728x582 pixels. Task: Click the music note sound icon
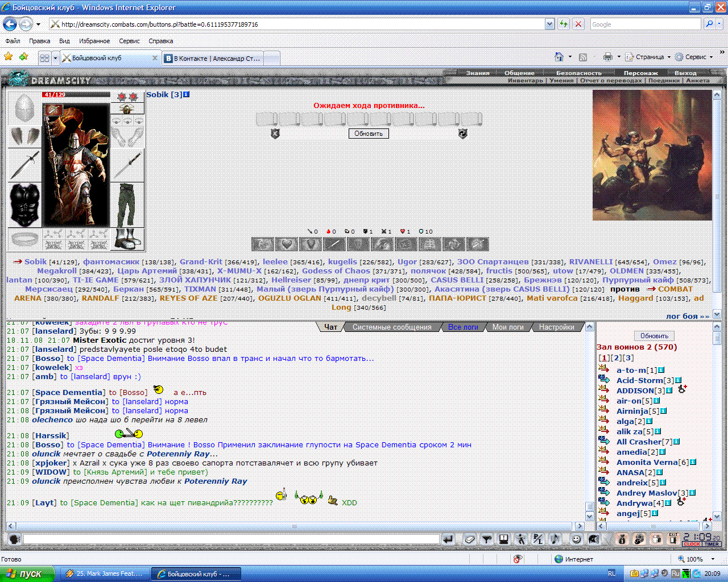(x=555, y=539)
